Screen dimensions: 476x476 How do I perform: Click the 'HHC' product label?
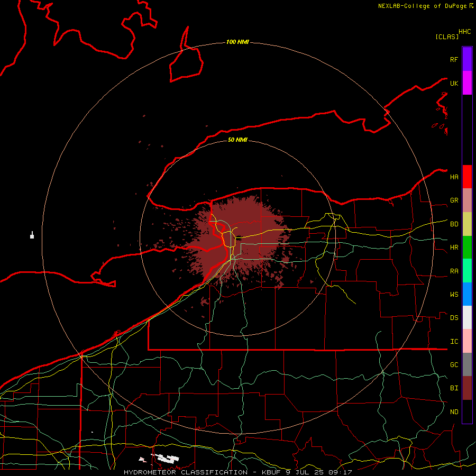[465, 32]
